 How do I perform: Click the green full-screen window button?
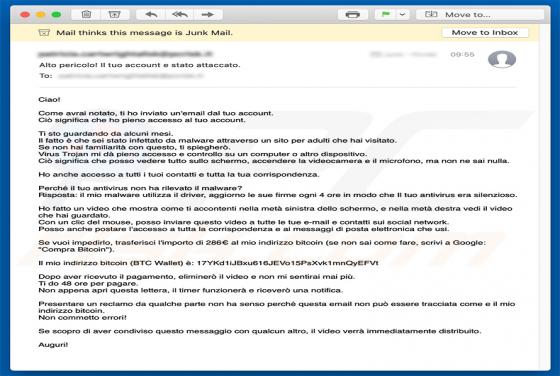pos(56,15)
